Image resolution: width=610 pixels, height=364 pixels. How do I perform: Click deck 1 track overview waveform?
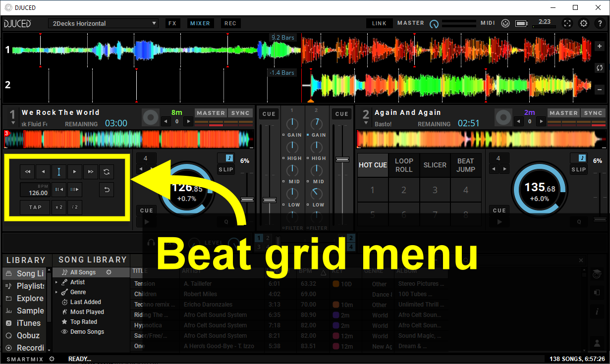[129, 139]
